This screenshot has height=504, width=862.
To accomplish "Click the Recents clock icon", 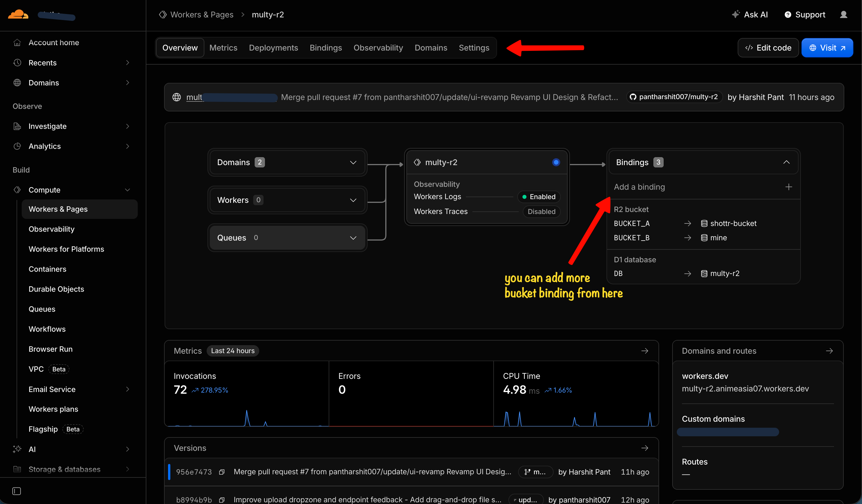I will pyautogui.click(x=17, y=63).
